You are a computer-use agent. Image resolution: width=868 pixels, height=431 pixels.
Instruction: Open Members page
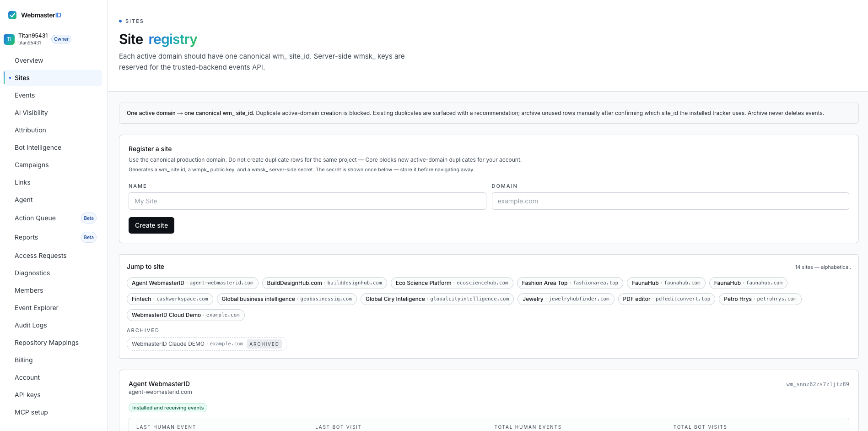pos(53,290)
